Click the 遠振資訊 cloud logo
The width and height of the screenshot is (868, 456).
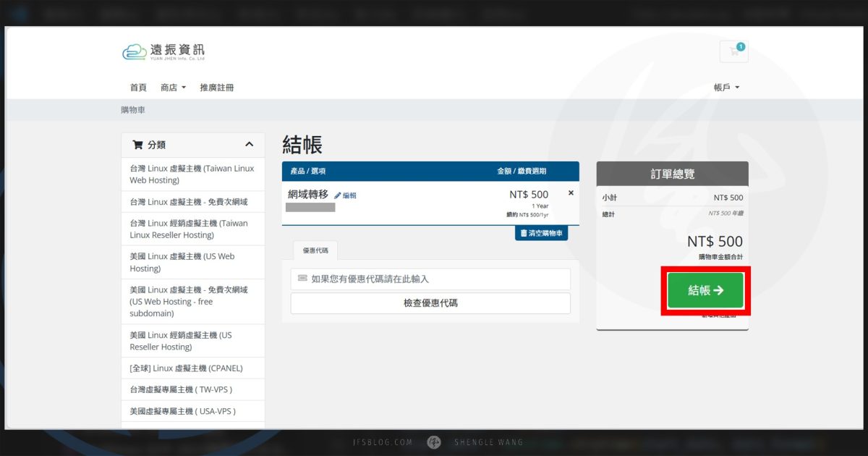134,51
